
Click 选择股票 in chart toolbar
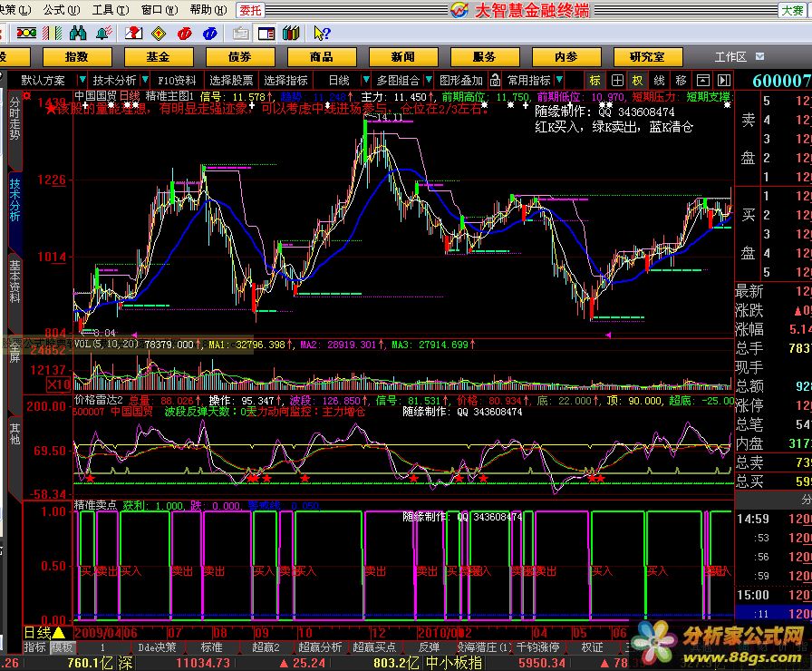tap(231, 81)
